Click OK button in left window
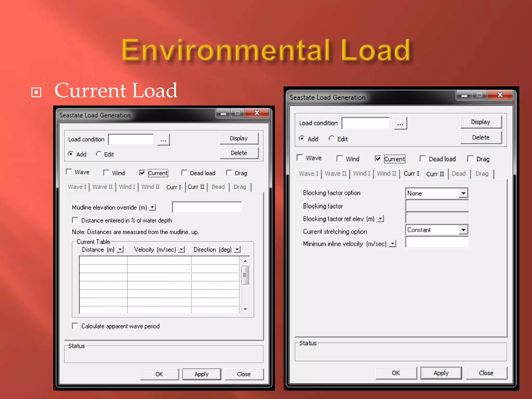 click(159, 374)
